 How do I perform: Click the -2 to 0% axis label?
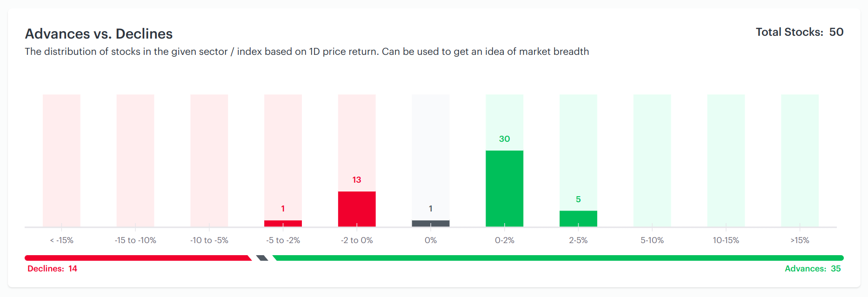click(x=357, y=240)
